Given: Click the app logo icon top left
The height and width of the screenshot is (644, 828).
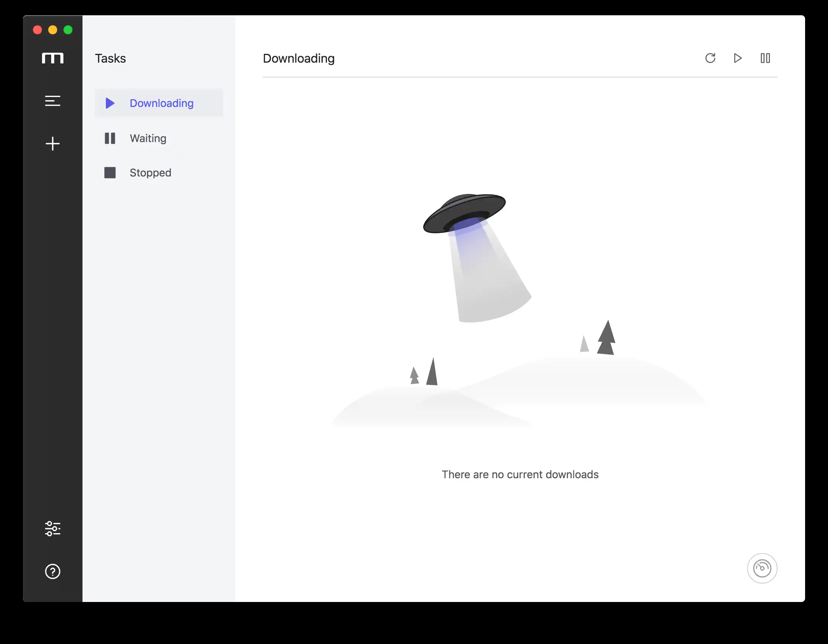Looking at the screenshot, I should coord(52,58).
